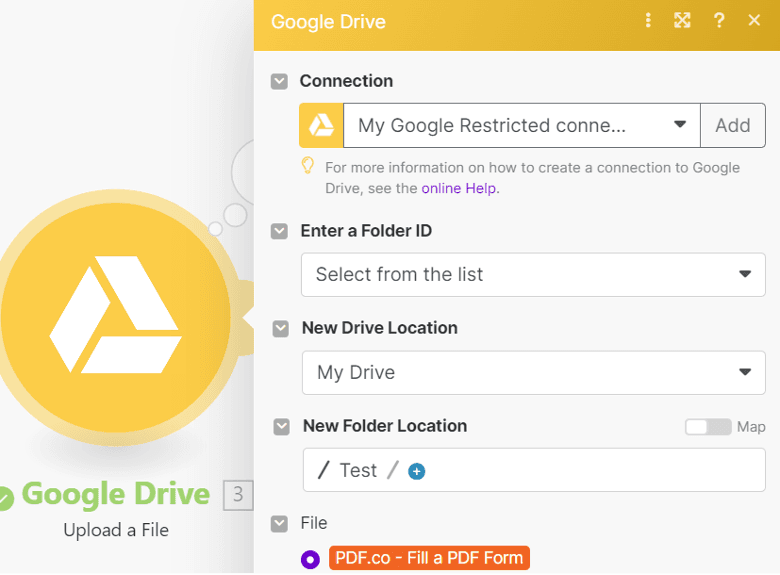The height and width of the screenshot is (575, 780).
Task: Open the question mark help icon
Action: 719,20
